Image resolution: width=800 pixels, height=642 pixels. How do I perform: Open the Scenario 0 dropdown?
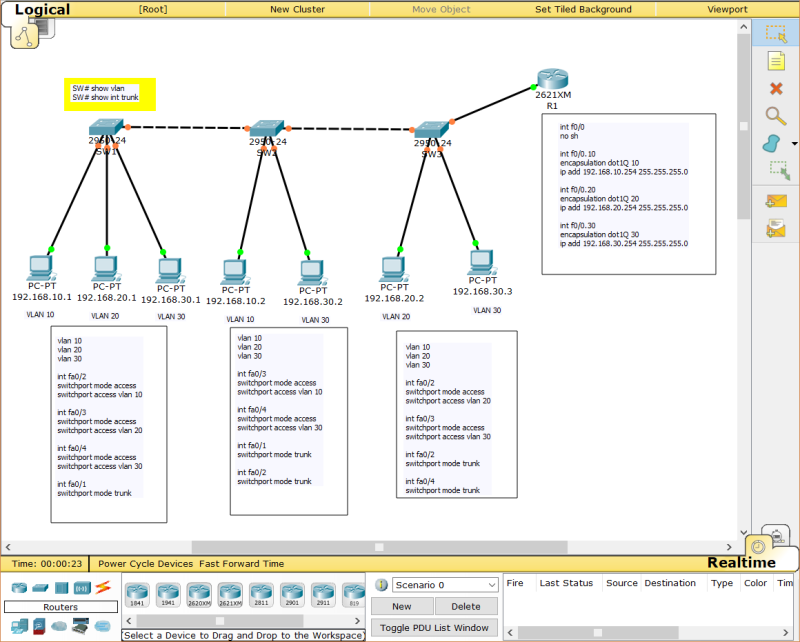[x=445, y=585]
